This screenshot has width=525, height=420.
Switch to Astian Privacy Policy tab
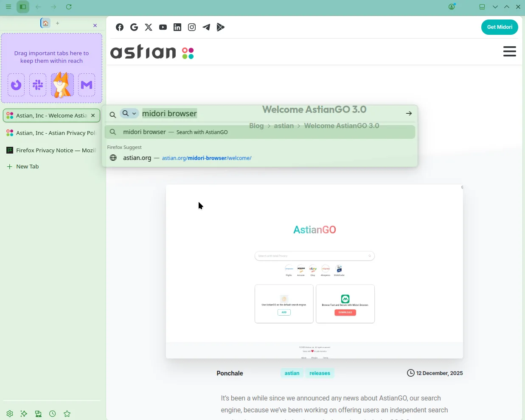[51, 133]
